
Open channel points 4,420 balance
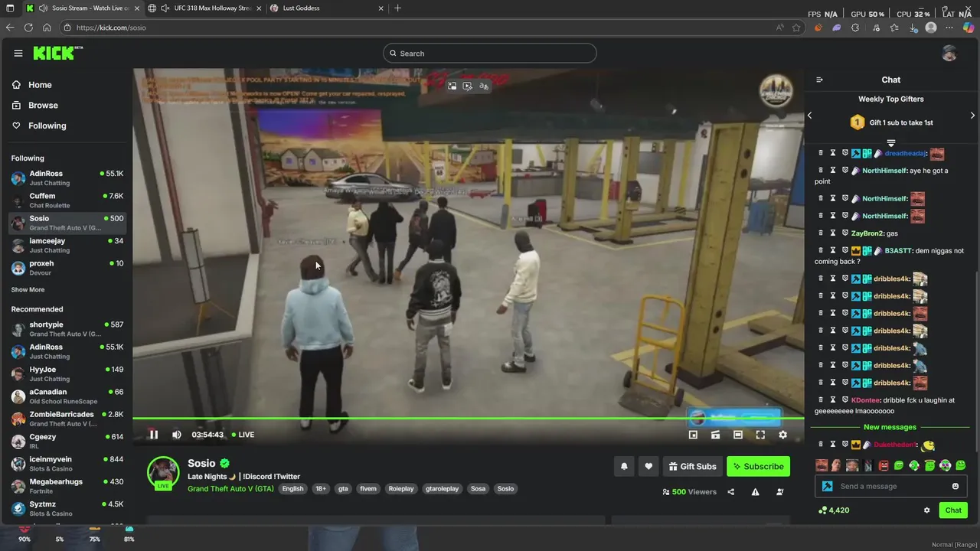pos(833,510)
